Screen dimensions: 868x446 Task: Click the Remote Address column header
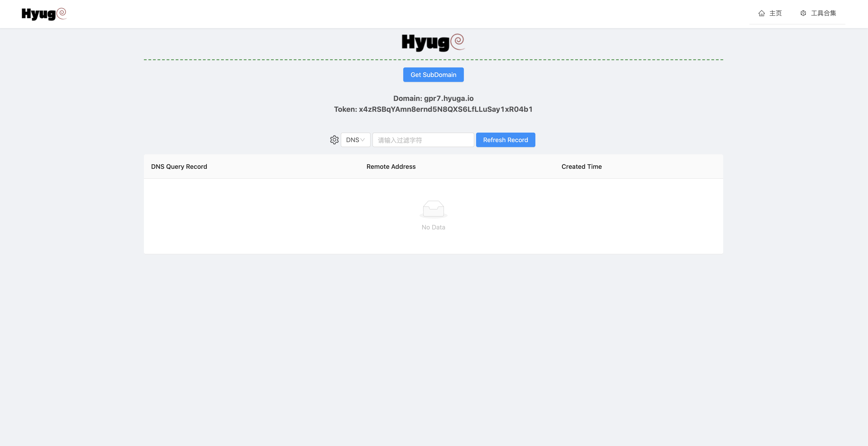[391, 166]
